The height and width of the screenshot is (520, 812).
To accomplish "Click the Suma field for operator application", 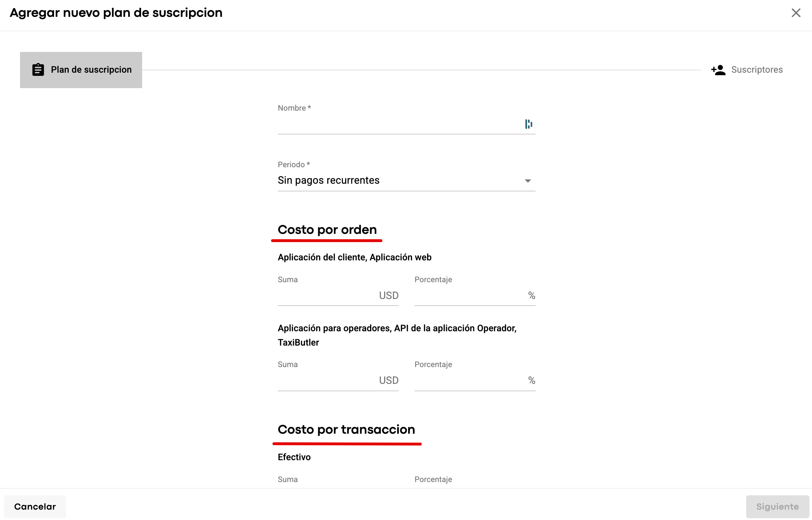I will [326, 381].
